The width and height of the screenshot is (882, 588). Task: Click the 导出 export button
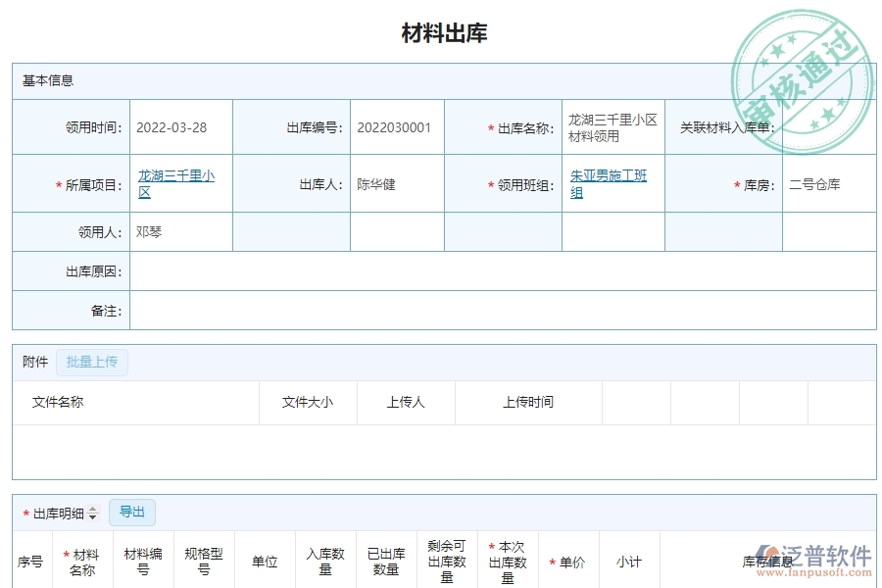point(133,512)
